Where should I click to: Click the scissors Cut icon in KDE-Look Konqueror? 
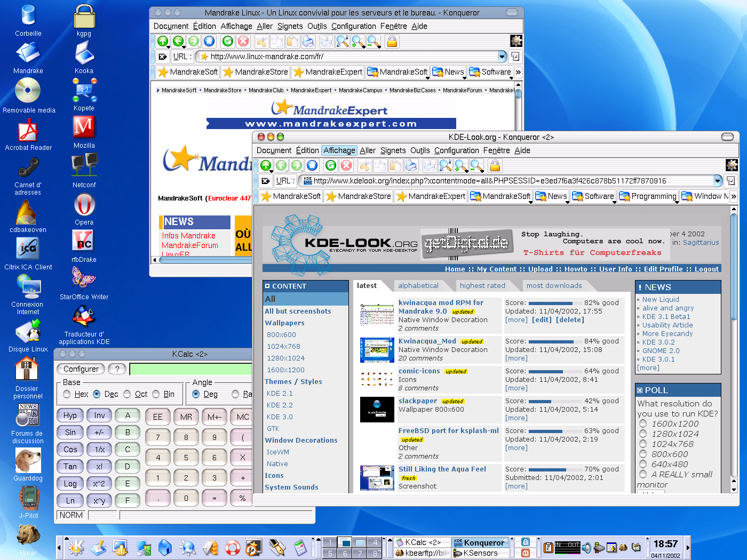click(x=365, y=166)
